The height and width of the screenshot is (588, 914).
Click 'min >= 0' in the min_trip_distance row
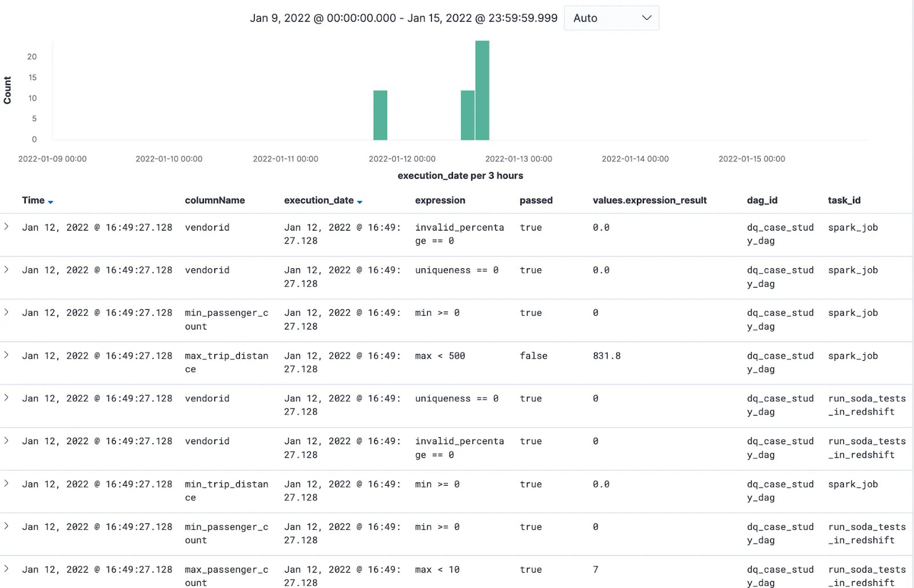(x=437, y=484)
